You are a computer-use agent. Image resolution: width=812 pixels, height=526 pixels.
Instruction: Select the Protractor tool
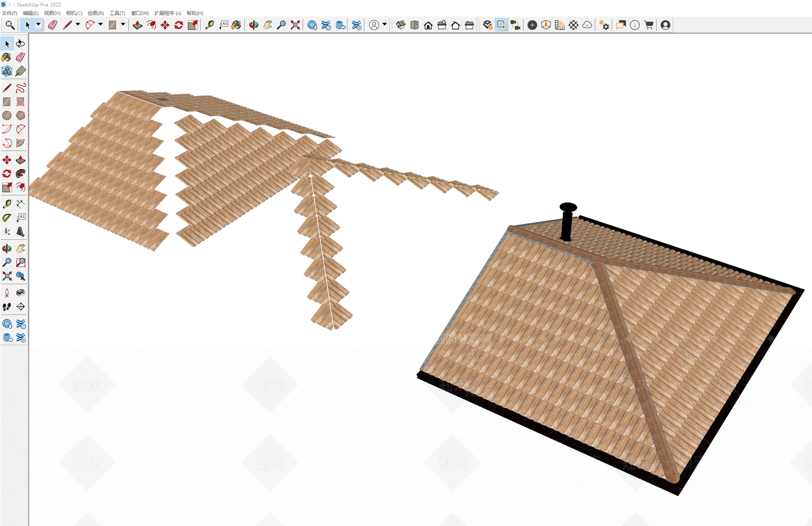coord(7,217)
